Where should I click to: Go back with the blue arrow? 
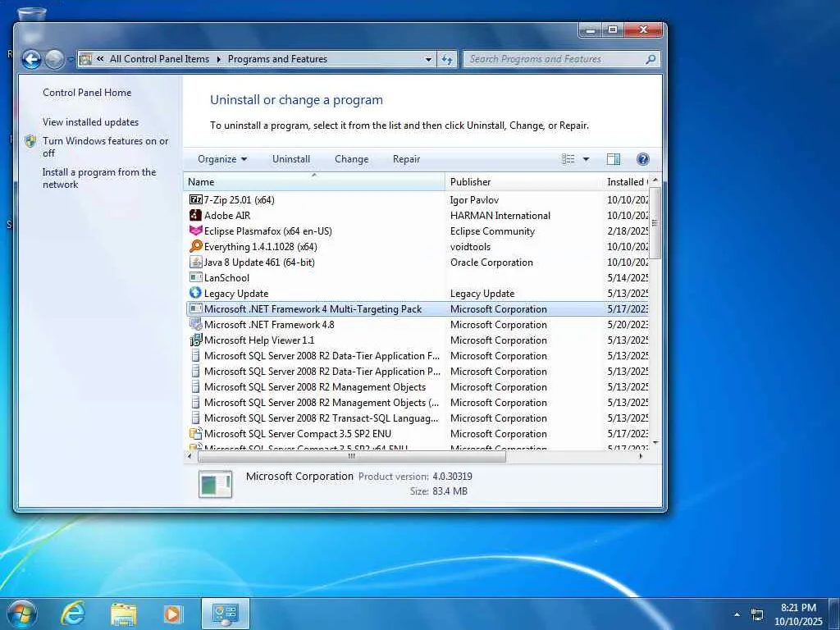31,59
